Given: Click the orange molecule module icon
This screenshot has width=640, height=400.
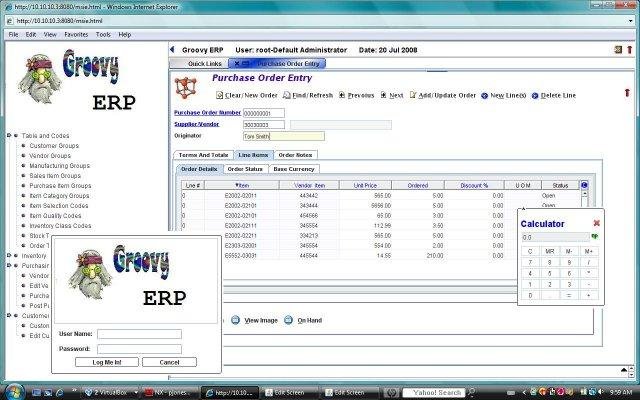Looking at the screenshot, I should pyautogui.click(x=186, y=87).
